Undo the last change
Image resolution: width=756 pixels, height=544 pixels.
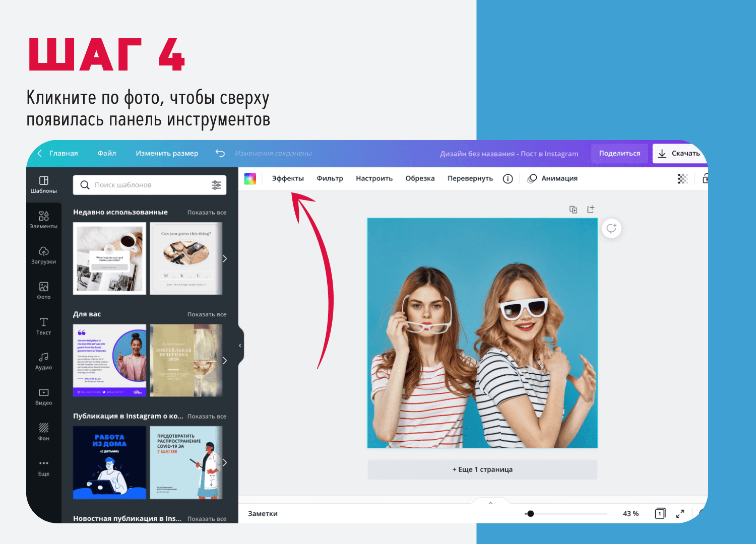[220, 153]
